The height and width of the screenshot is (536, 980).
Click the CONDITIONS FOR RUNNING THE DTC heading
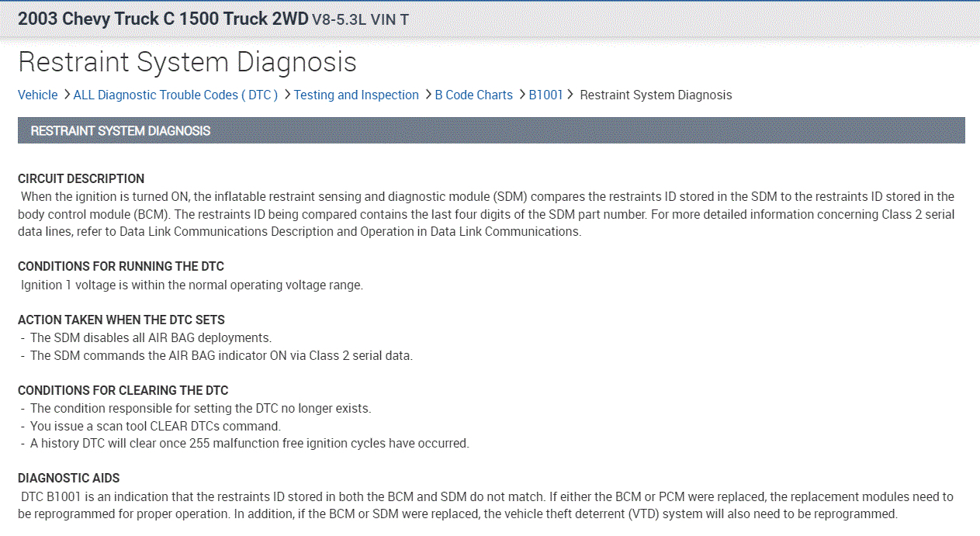coord(120,266)
